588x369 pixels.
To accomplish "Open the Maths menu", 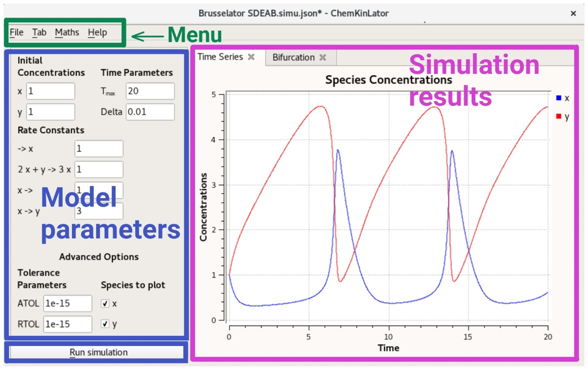I will (66, 32).
